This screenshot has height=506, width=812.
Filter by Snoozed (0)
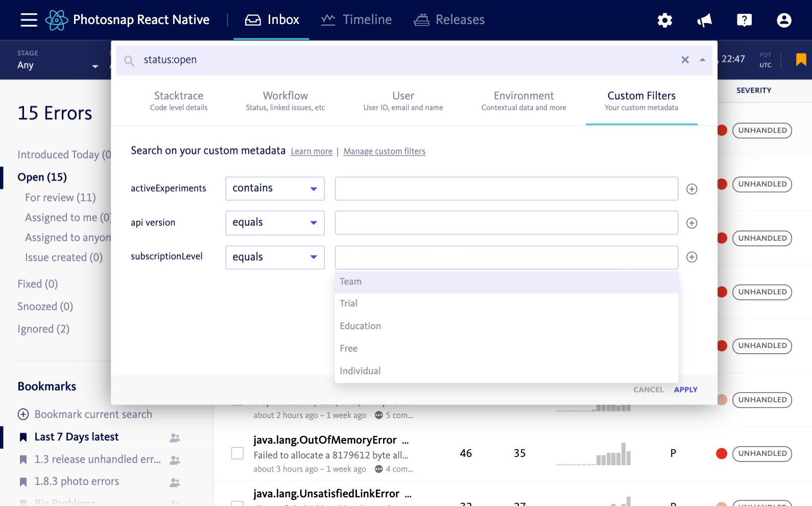tap(45, 307)
